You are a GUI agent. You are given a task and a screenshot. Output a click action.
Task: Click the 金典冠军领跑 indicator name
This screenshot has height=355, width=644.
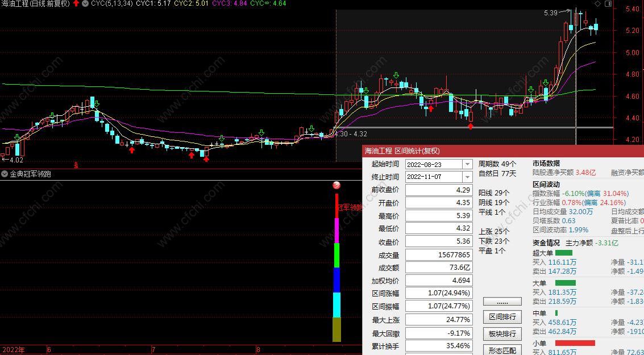[x=30, y=174]
